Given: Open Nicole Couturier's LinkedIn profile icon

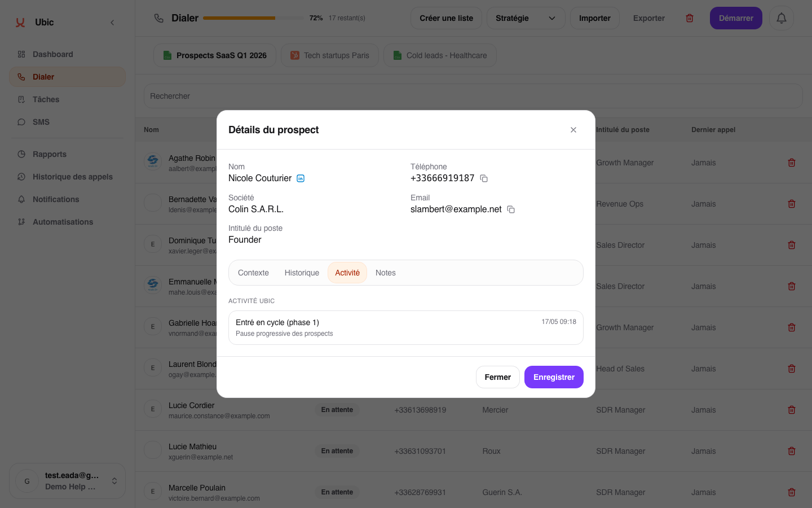Looking at the screenshot, I should (301, 178).
